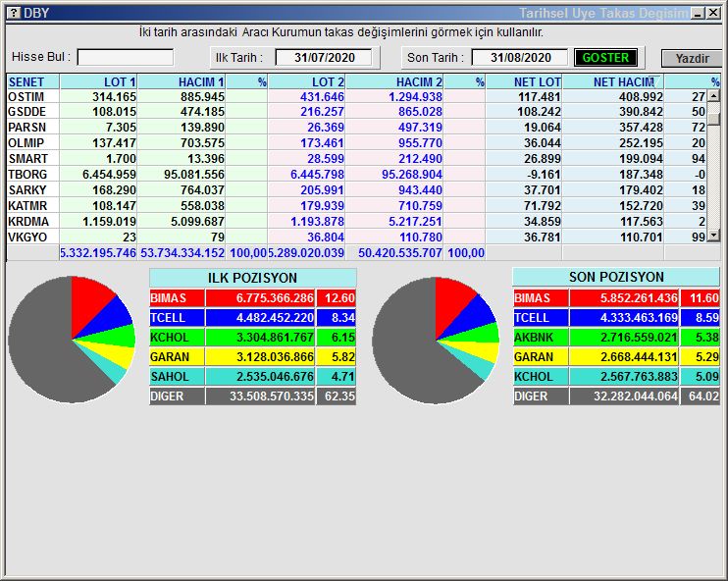
Task: Click the help question mark icon
Action: coord(14,13)
